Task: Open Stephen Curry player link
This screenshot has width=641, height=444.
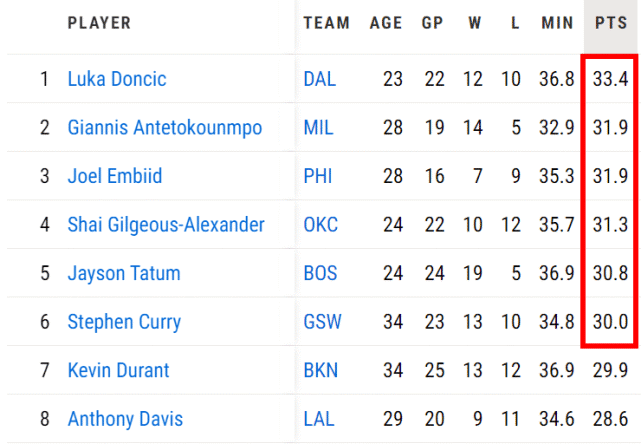Action: coord(124,322)
